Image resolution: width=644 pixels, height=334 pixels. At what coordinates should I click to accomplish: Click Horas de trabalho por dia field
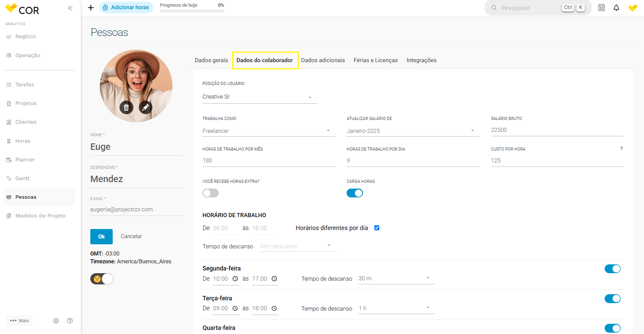coord(413,161)
